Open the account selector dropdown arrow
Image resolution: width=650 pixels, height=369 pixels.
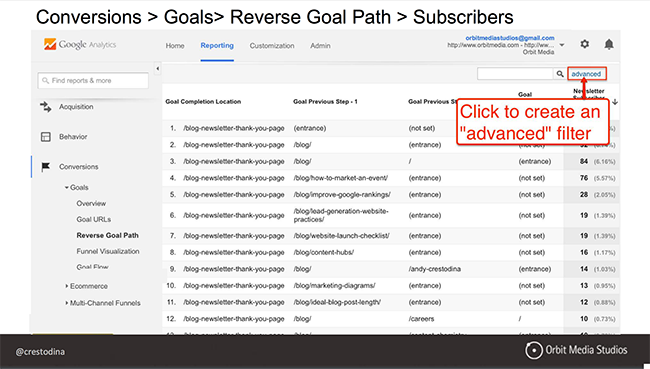click(562, 45)
